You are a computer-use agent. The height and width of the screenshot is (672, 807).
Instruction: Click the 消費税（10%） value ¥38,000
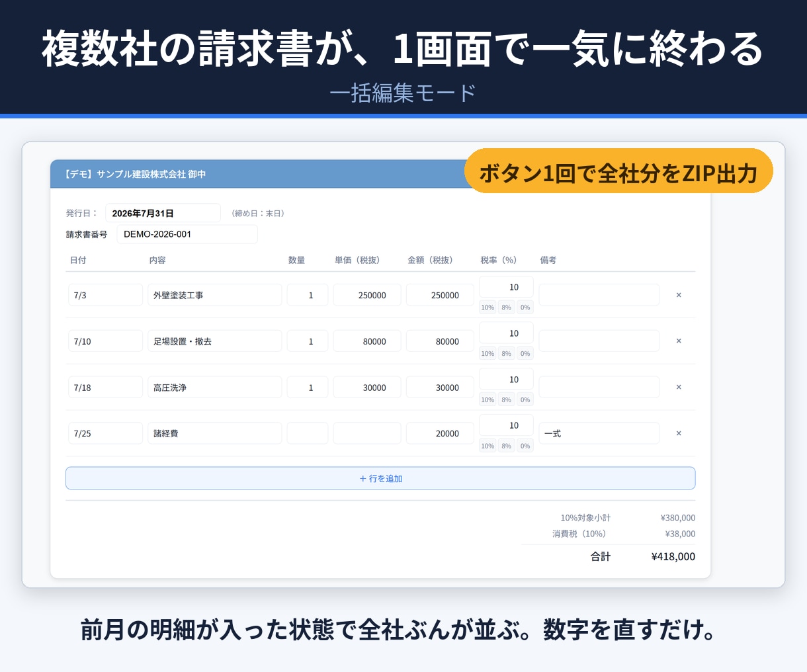(680, 534)
